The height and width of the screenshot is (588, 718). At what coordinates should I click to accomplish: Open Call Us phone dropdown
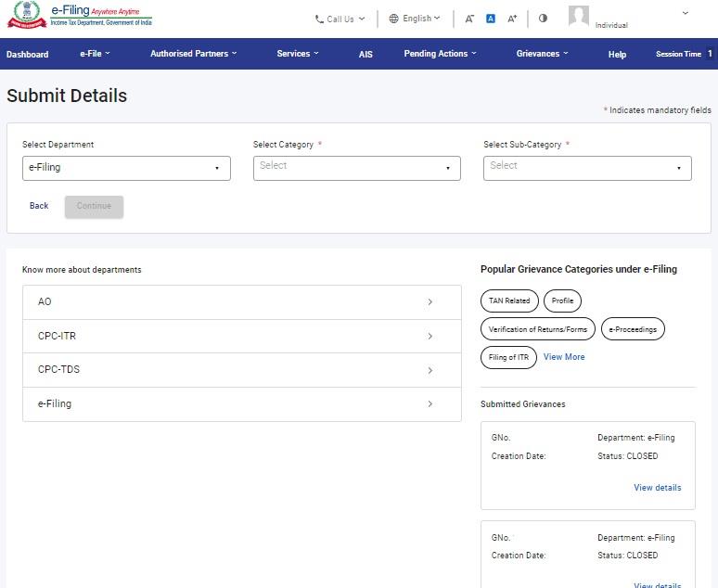[x=340, y=19]
